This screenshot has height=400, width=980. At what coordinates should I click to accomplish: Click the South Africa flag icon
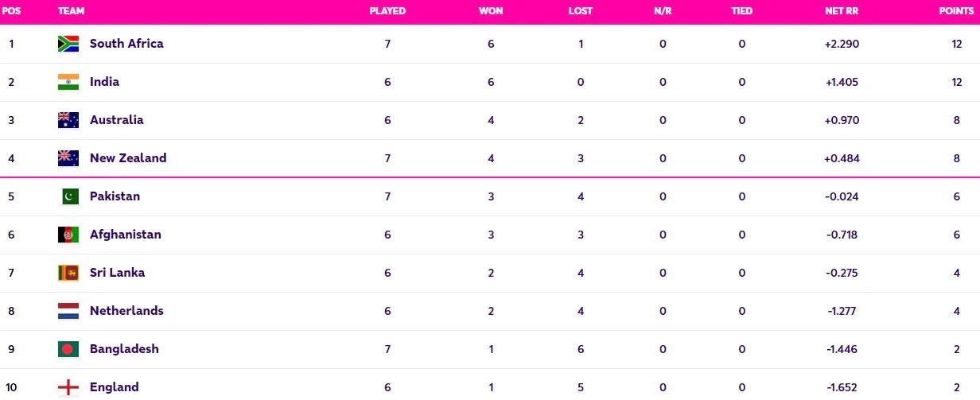(68, 44)
